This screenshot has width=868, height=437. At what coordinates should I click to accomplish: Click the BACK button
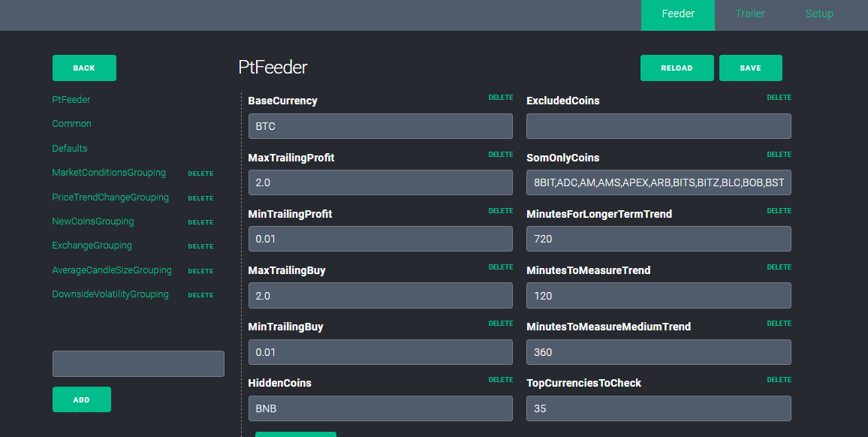click(84, 68)
